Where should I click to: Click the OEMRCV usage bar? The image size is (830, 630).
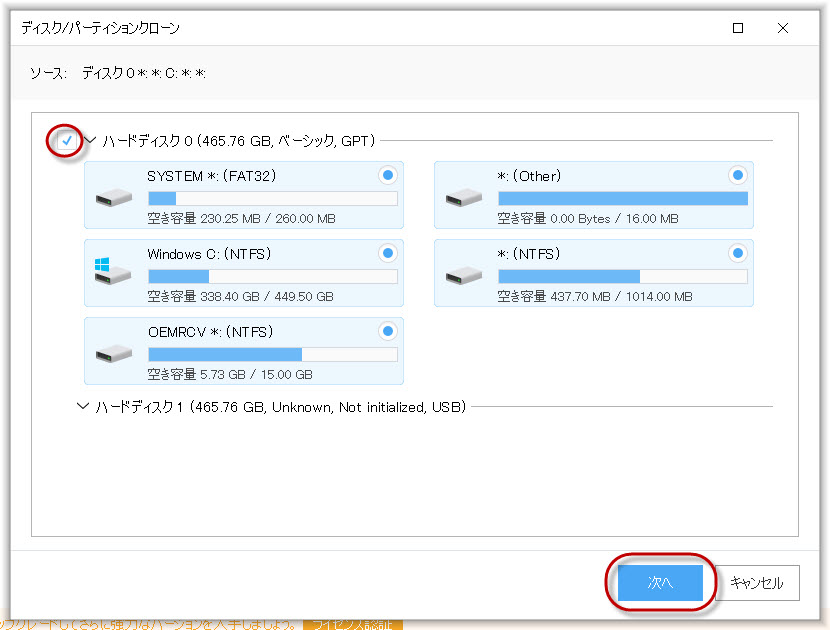pos(273,354)
